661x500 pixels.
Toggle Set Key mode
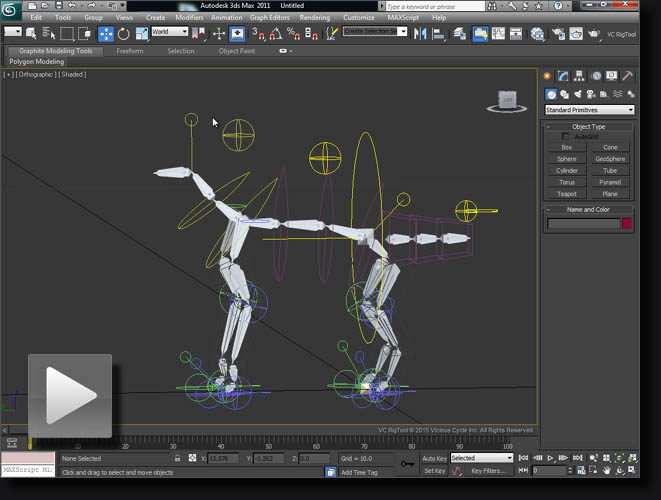[434, 470]
